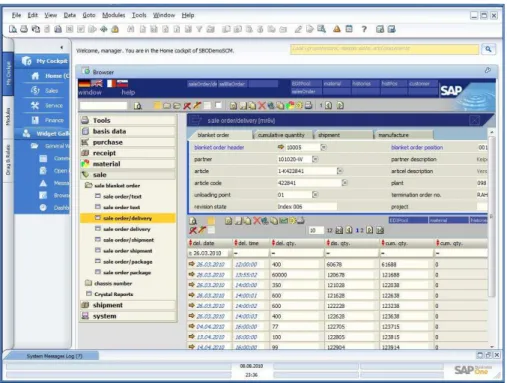Select the German flag language icon
507x383 pixels.
84,83
